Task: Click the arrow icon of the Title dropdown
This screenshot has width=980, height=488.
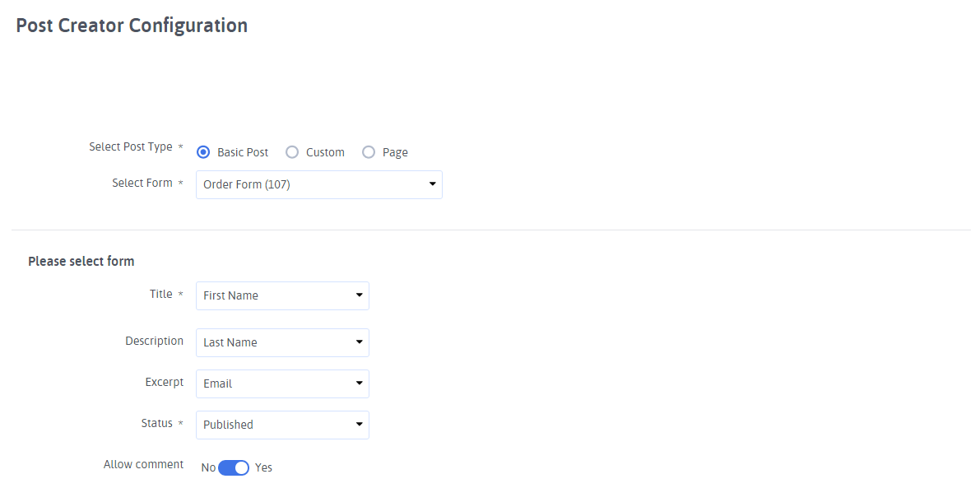Action: 359,295
